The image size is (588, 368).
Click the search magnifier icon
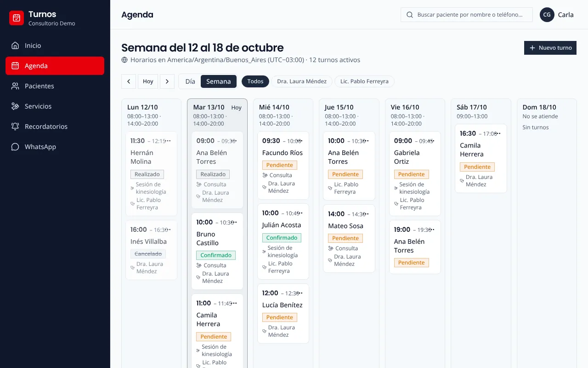pos(410,15)
